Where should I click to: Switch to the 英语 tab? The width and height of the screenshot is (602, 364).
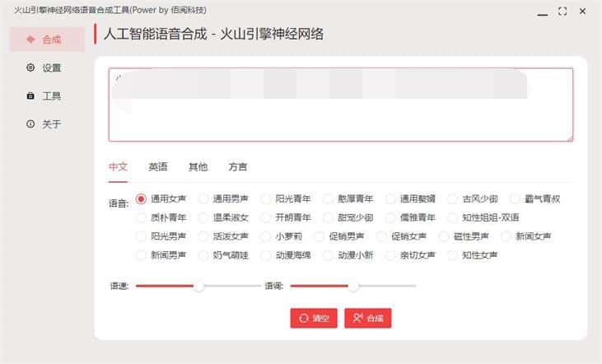pos(158,167)
